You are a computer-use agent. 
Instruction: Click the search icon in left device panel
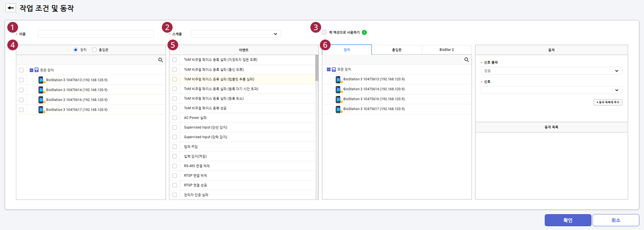tap(161, 60)
